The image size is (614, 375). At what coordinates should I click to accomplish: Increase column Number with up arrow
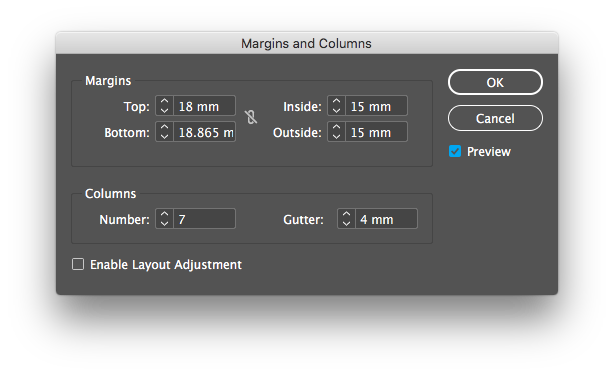click(164, 214)
